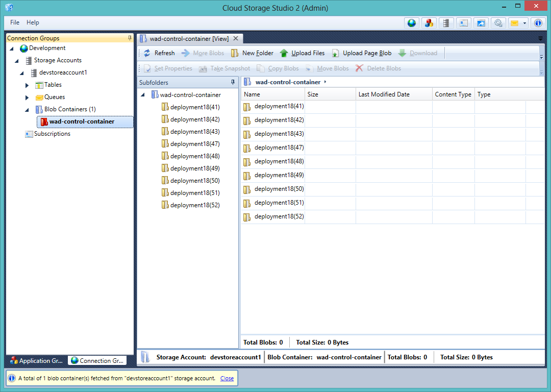Switch to Application Groups bottom tab
The width and height of the screenshot is (551, 392).
click(x=37, y=360)
